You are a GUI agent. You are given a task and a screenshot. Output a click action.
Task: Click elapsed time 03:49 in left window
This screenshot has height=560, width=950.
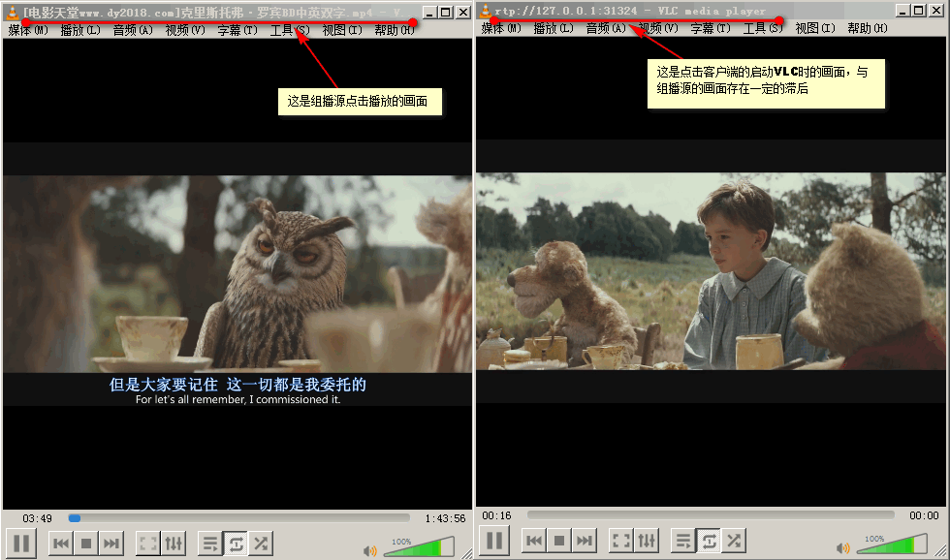click(38, 518)
